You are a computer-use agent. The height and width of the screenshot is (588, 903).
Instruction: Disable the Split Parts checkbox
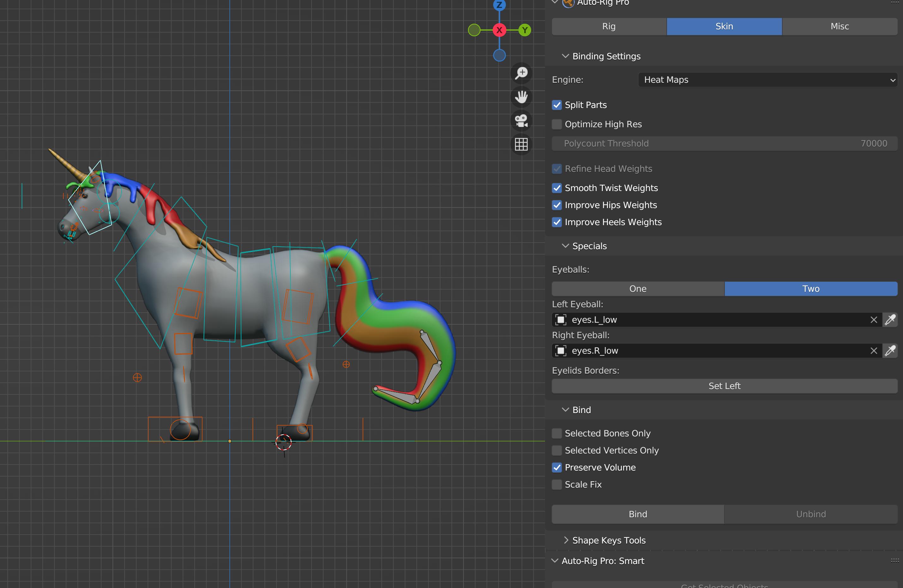click(557, 105)
